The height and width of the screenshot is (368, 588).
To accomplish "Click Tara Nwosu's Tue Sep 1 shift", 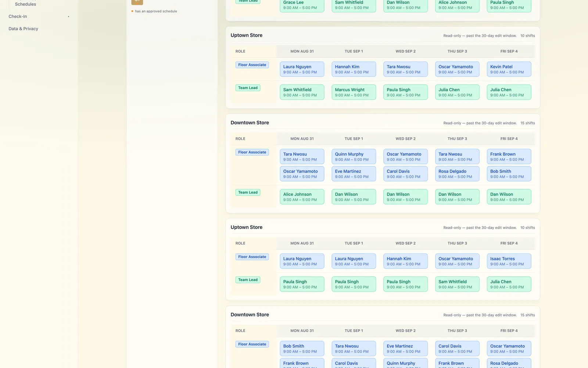I will click(x=354, y=348).
